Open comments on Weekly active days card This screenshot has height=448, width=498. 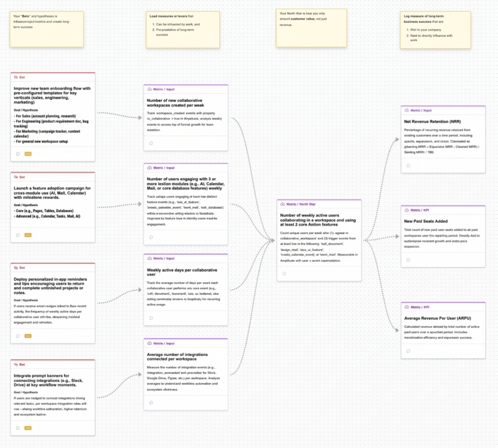click(151, 318)
